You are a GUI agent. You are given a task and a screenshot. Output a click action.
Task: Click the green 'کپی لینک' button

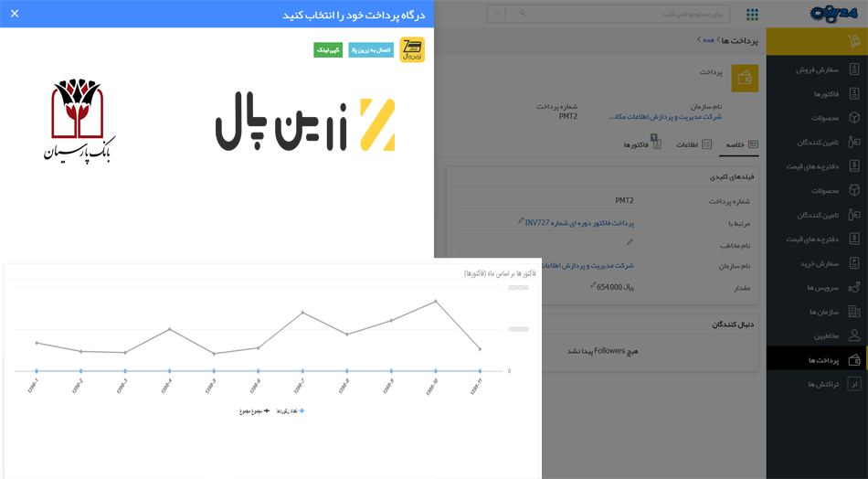(328, 50)
